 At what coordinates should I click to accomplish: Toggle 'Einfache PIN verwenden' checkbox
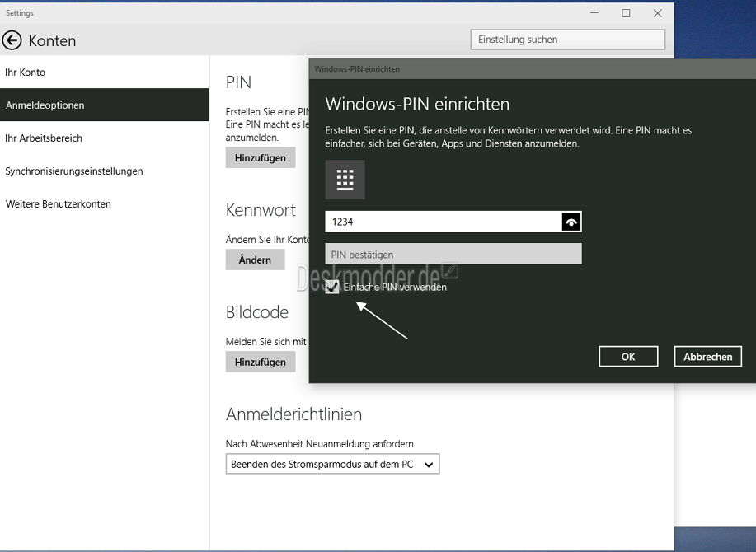[332, 287]
